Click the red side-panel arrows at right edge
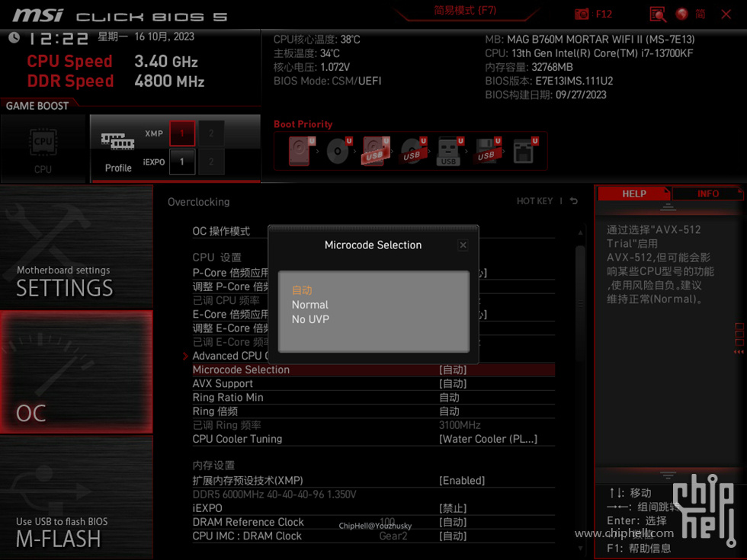 tap(739, 352)
